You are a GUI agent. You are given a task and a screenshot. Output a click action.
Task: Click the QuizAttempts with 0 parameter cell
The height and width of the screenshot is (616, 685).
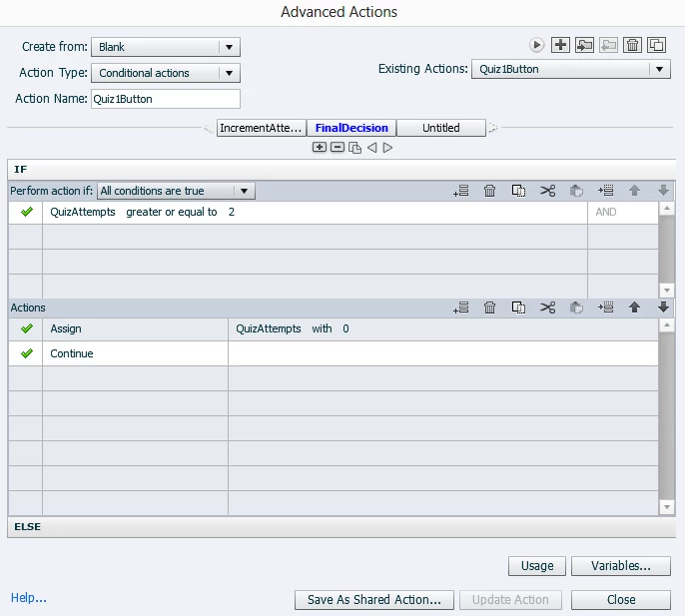[443, 328]
